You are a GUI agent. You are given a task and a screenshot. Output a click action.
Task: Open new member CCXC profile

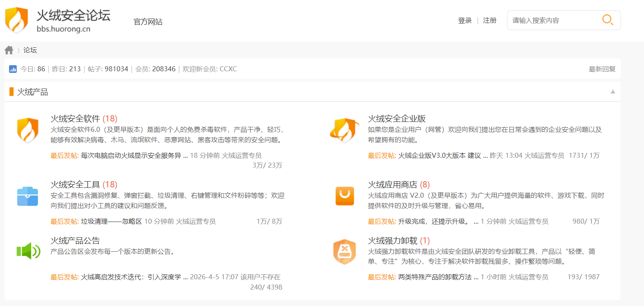(x=228, y=69)
